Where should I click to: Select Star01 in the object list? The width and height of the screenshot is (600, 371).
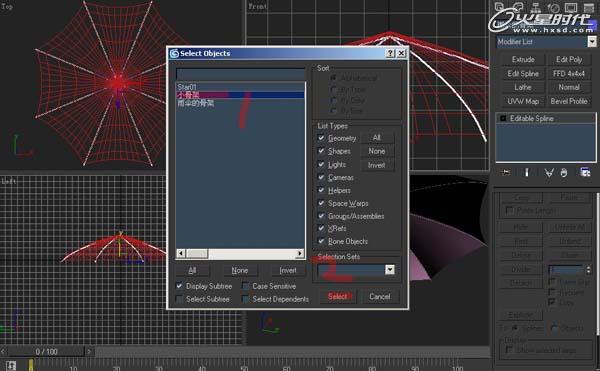[187, 87]
